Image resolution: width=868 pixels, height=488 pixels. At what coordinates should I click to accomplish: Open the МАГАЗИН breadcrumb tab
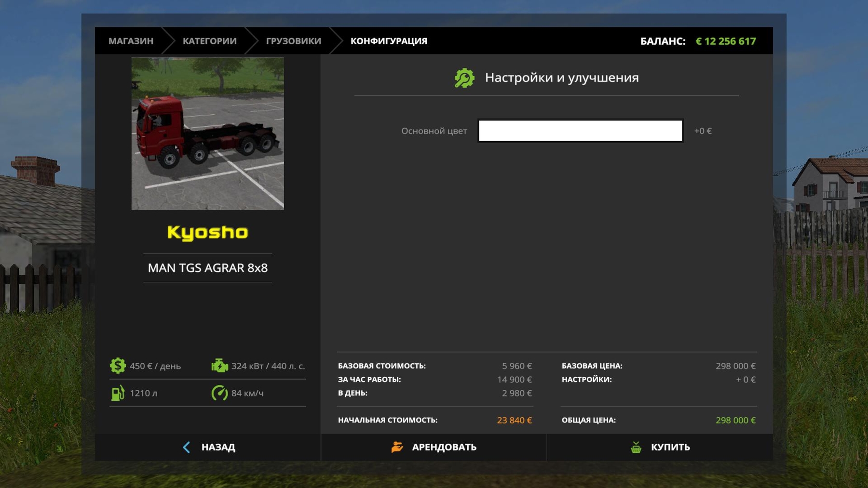[x=131, y=41]
